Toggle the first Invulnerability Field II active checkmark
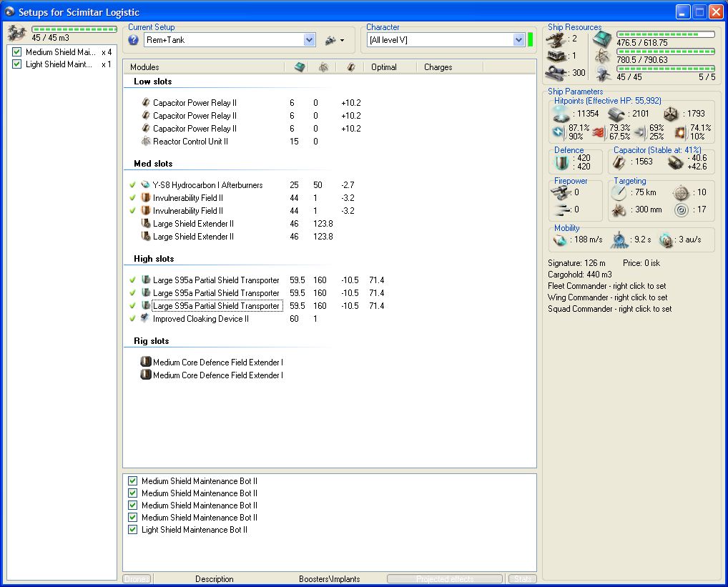The image size is (728, 587). point(133,197)
